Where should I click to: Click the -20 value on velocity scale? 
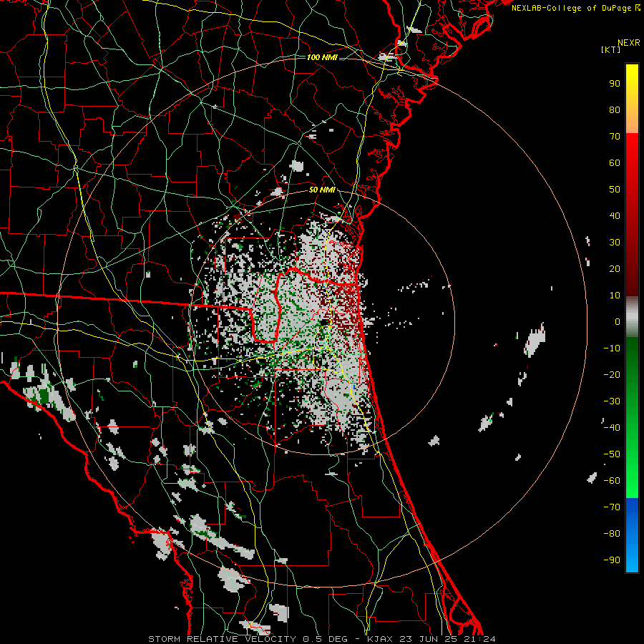coord(612,375)
